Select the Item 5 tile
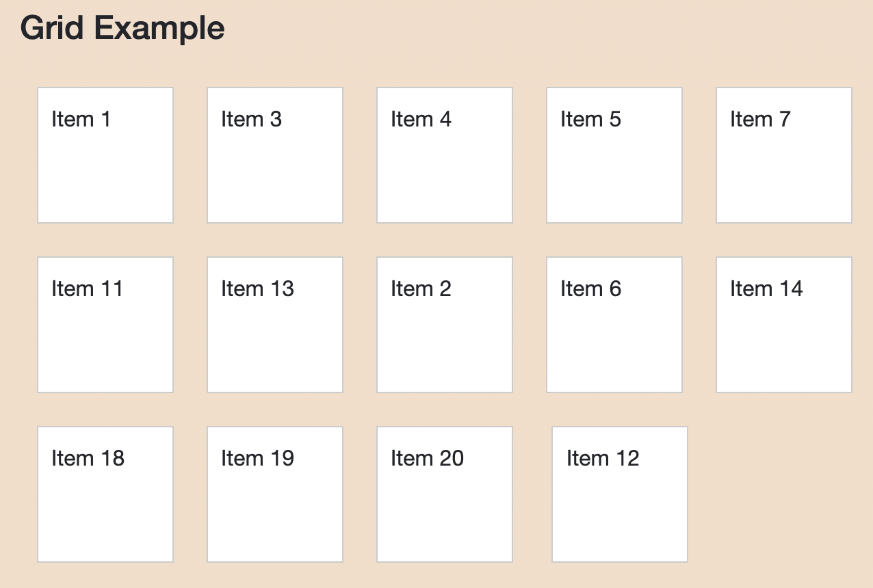This screenshot has height=588, width=873. point(614,155)
